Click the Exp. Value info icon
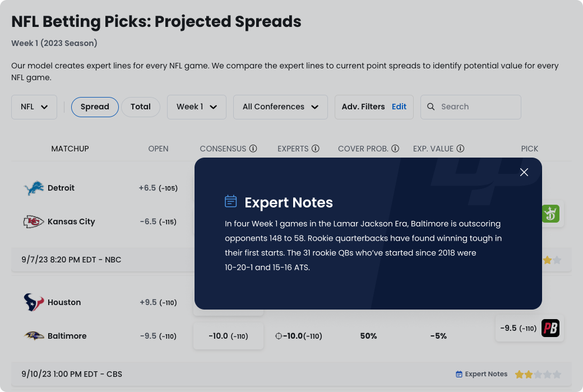This screenshot has width=583, height=392. point(460,149)
